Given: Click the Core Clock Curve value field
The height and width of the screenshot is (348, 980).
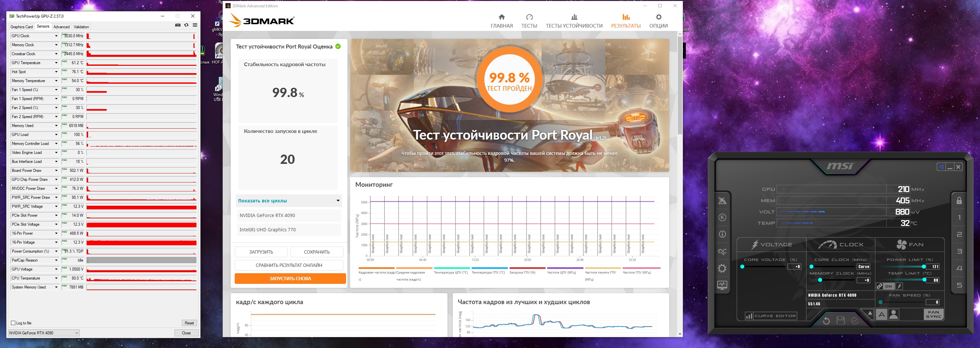Looking at the screenshot, I should pyautogui.click(x=863, y=267).
